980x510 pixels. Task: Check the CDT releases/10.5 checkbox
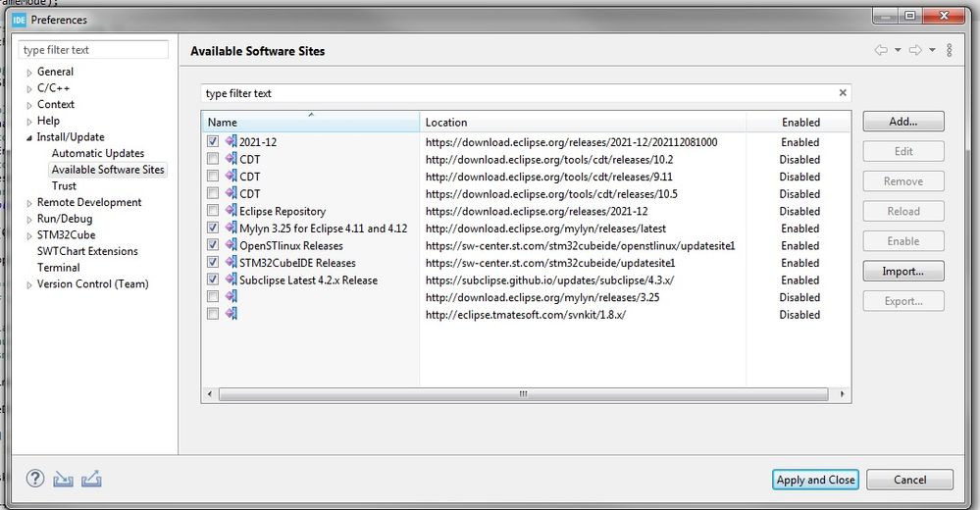pos(213,193)
